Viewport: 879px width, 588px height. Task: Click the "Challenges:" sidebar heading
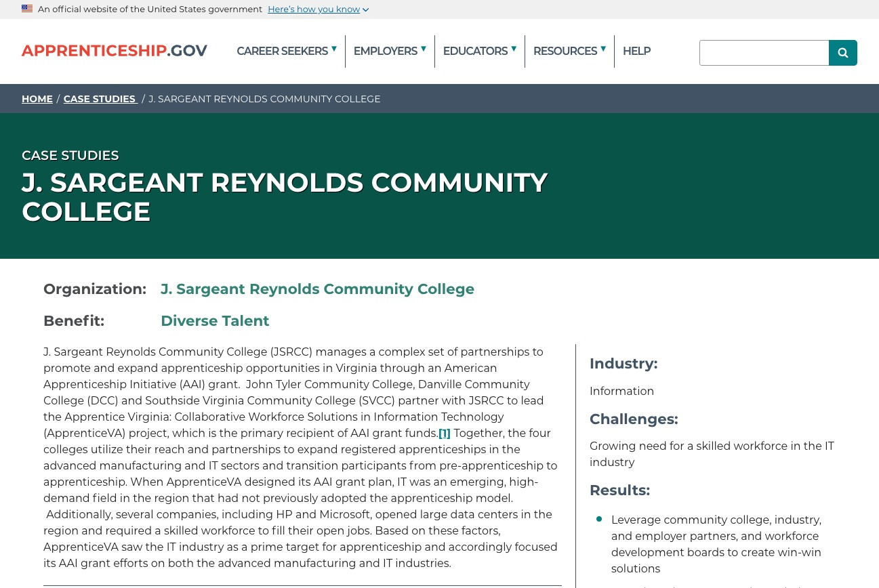pyautogui.click(x=634, y=419)
